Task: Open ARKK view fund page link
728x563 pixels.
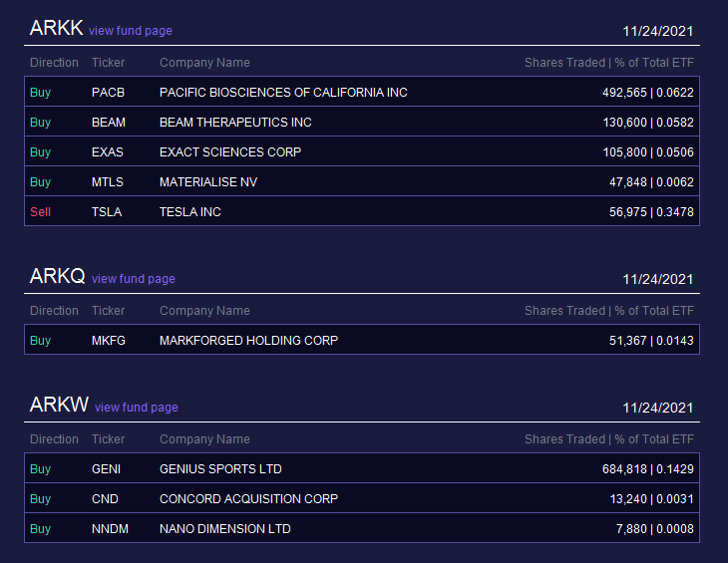Action: pyautogui.click(x=130, y=31)
